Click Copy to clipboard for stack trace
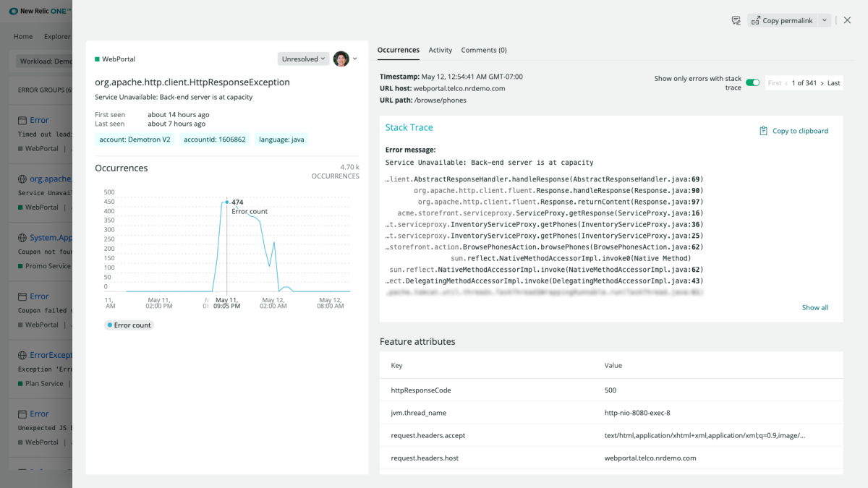Image resolution: width=868 pixels, height=488 pixels. pos(793,131)
